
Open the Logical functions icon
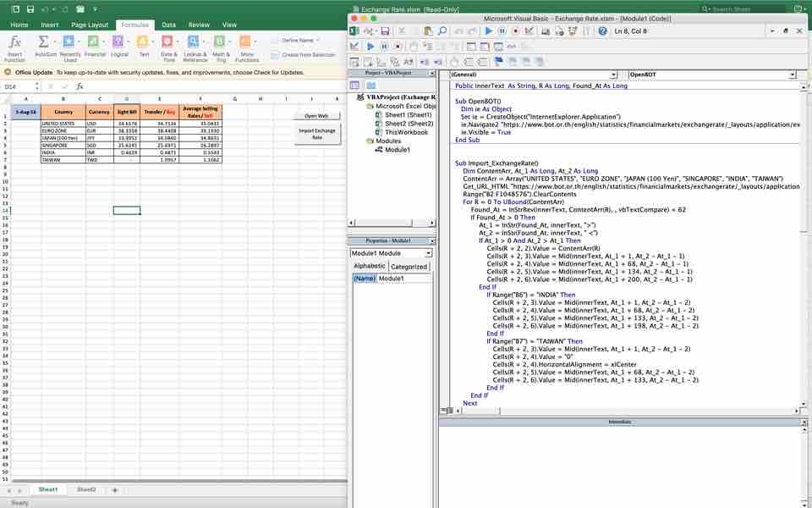click(x=118, y=41)
